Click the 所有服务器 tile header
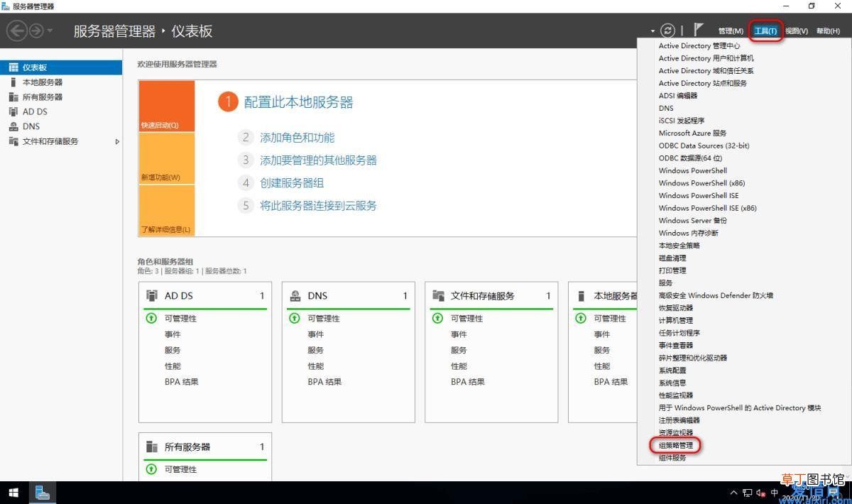The image size is (852, 504). pos(205,447)
